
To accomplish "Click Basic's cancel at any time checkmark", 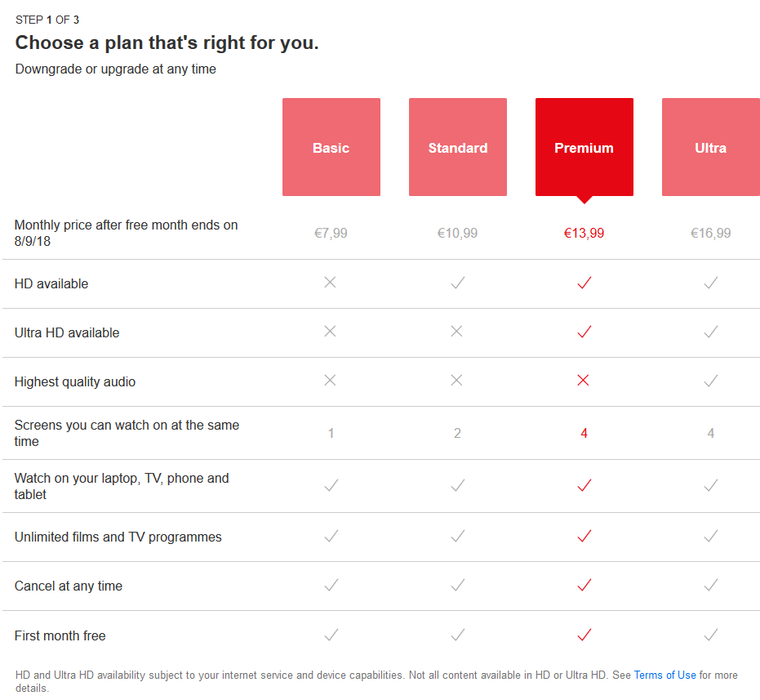I will 331,585.
